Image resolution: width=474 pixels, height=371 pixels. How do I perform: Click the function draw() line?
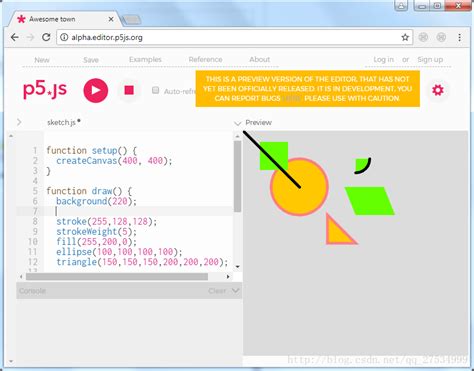tap(89, 191)
